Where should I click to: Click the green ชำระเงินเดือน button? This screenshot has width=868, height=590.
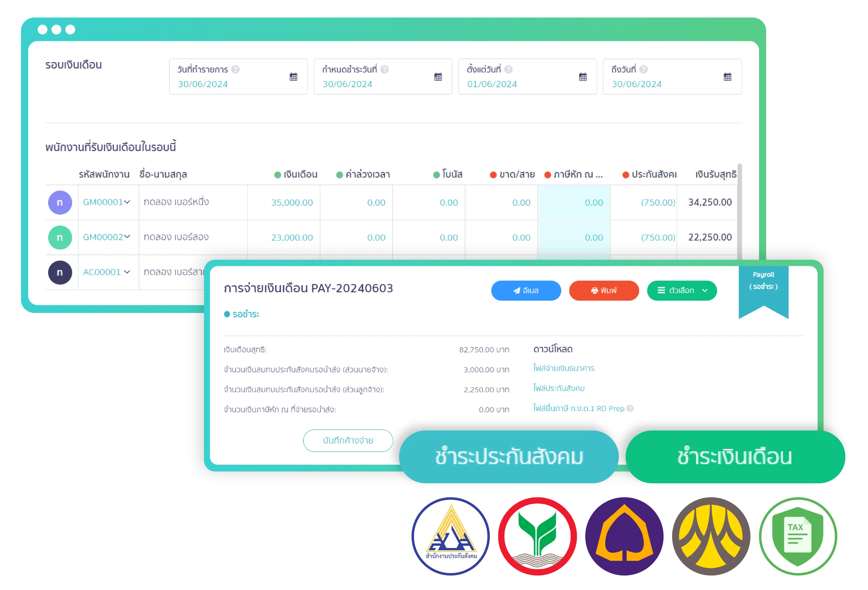735,456
